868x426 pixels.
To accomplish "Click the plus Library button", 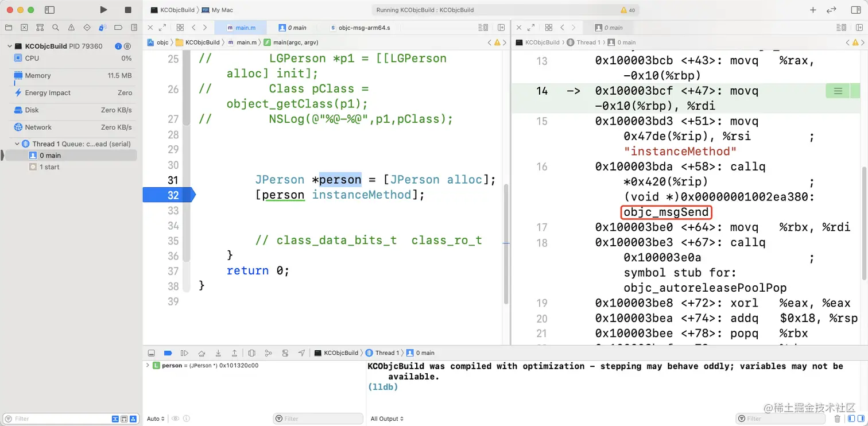I will coord(813,10).
